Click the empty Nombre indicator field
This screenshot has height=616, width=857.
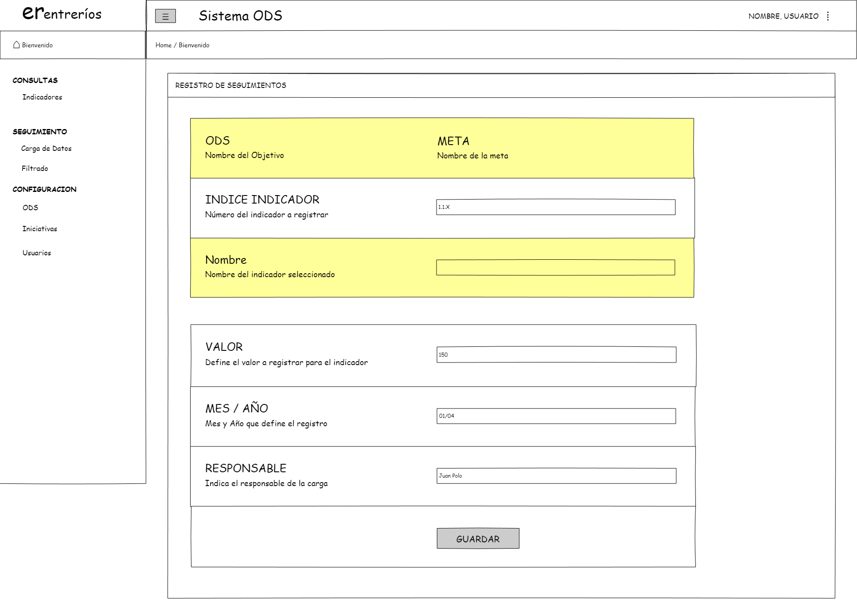click(x=555, y=267)
